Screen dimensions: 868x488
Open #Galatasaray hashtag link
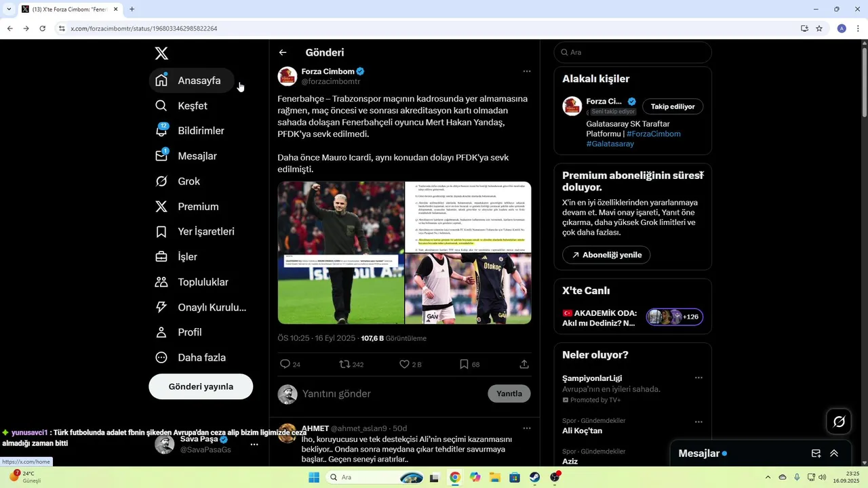610,144
